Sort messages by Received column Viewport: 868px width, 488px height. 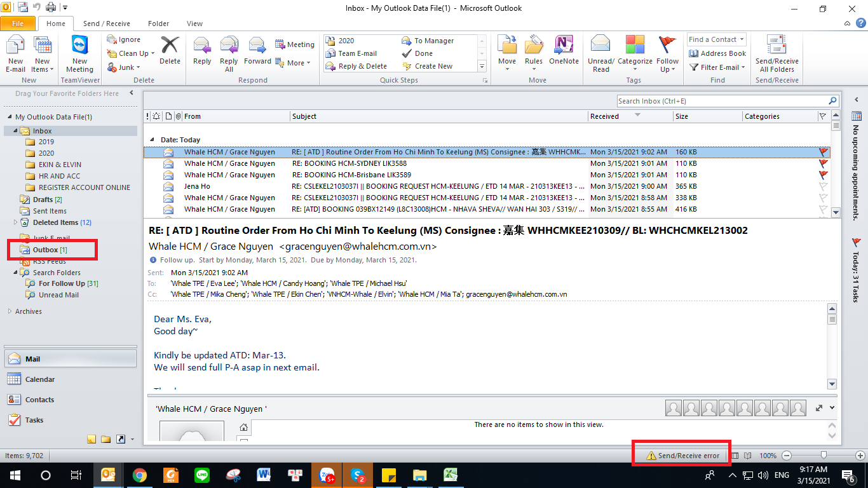[630, 116]
